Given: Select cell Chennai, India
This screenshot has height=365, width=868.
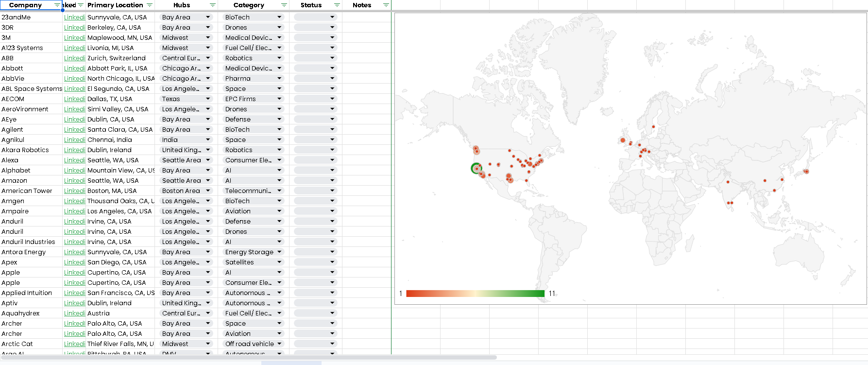Looking at the screenshot, I should 120,139.
